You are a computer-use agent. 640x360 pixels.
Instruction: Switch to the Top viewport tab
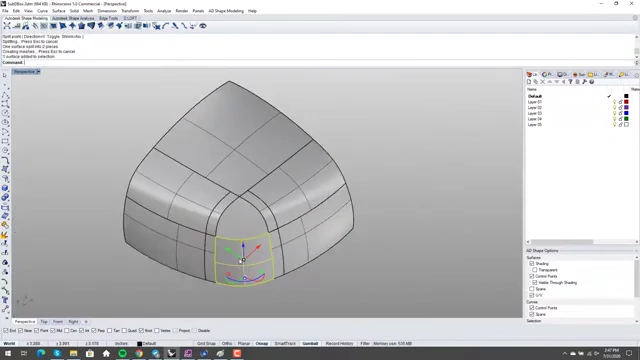(x=44, y=322)
